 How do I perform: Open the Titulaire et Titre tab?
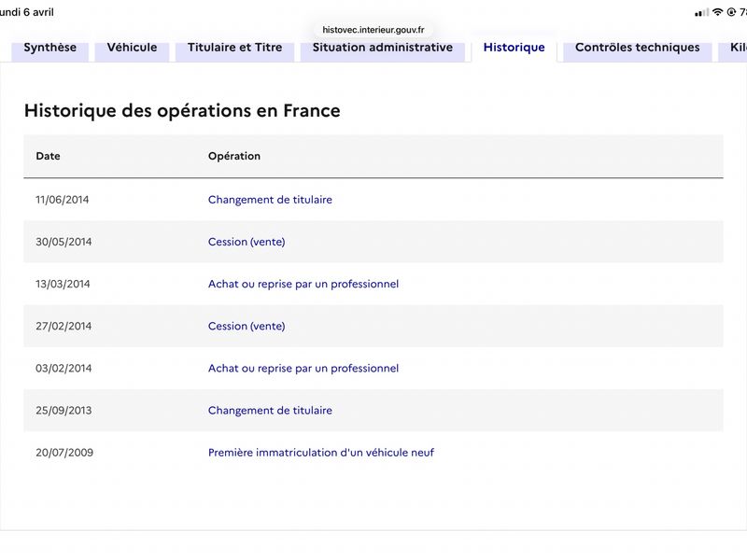click(x=234, y=48)
